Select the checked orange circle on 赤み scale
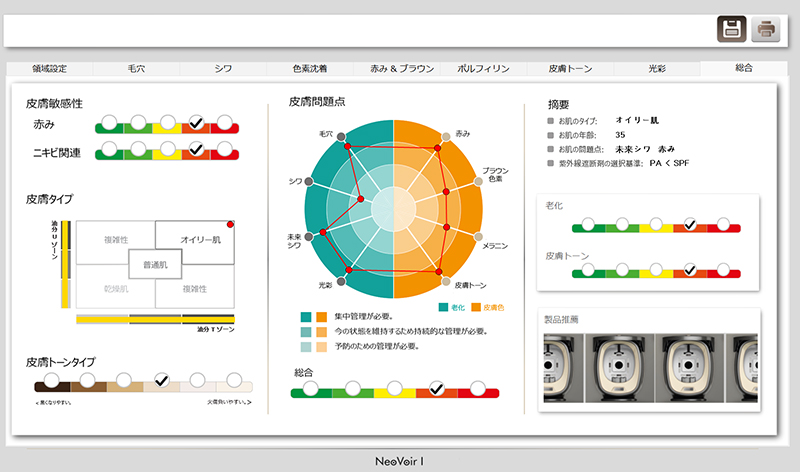The image size is (800, 472). click(x=196, y=122)
